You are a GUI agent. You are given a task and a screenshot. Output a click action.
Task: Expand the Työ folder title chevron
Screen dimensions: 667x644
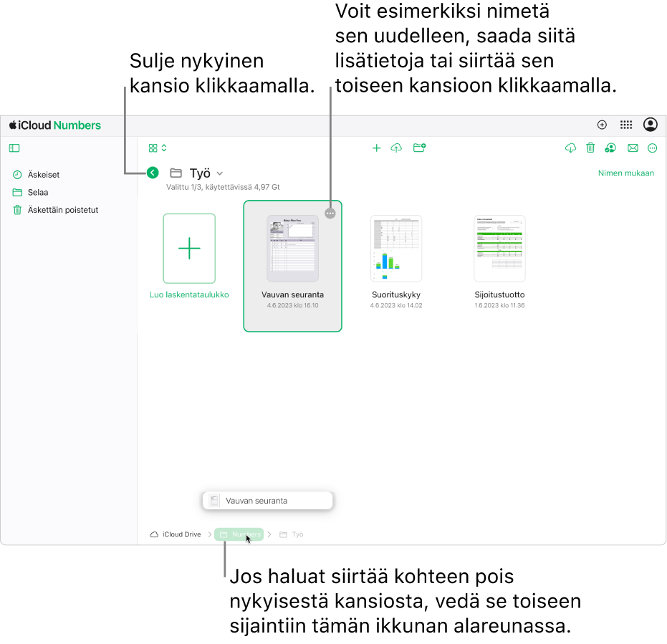(x=219, y=173)
